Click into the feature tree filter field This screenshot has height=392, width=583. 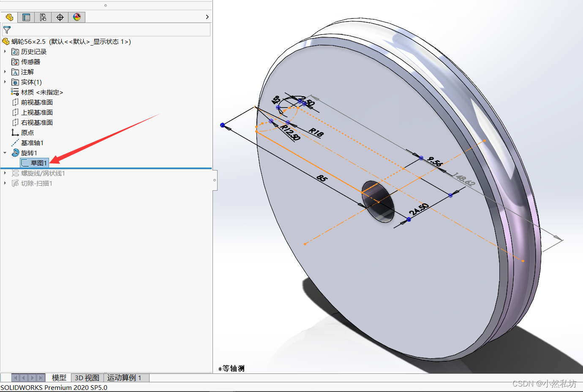106,30
